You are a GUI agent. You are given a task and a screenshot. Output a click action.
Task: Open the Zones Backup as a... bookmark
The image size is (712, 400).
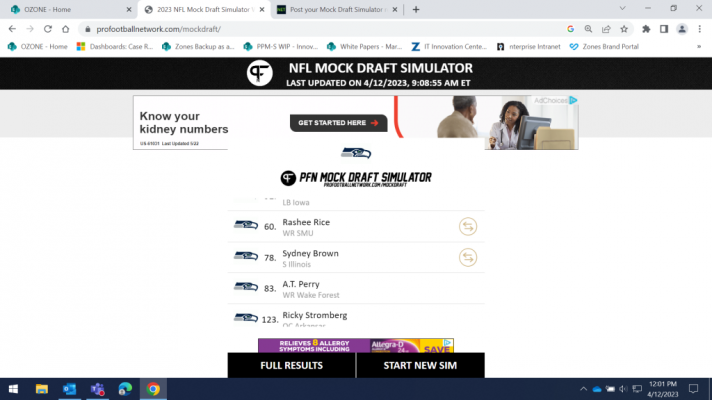click(198, 47)
